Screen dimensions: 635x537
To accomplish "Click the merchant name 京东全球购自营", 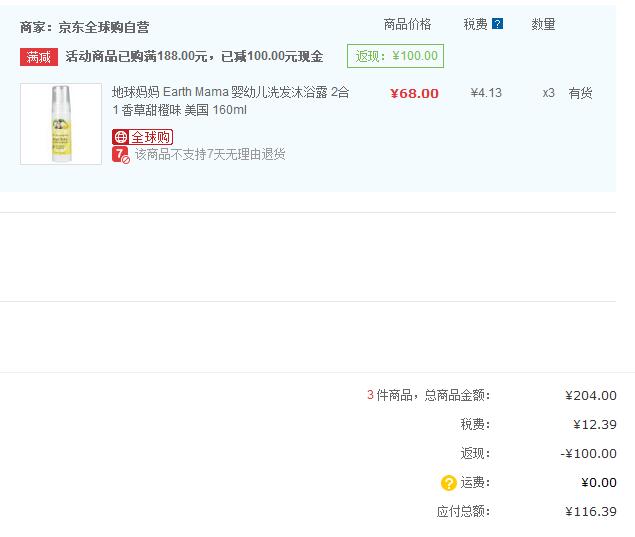I will coord(104,27).
